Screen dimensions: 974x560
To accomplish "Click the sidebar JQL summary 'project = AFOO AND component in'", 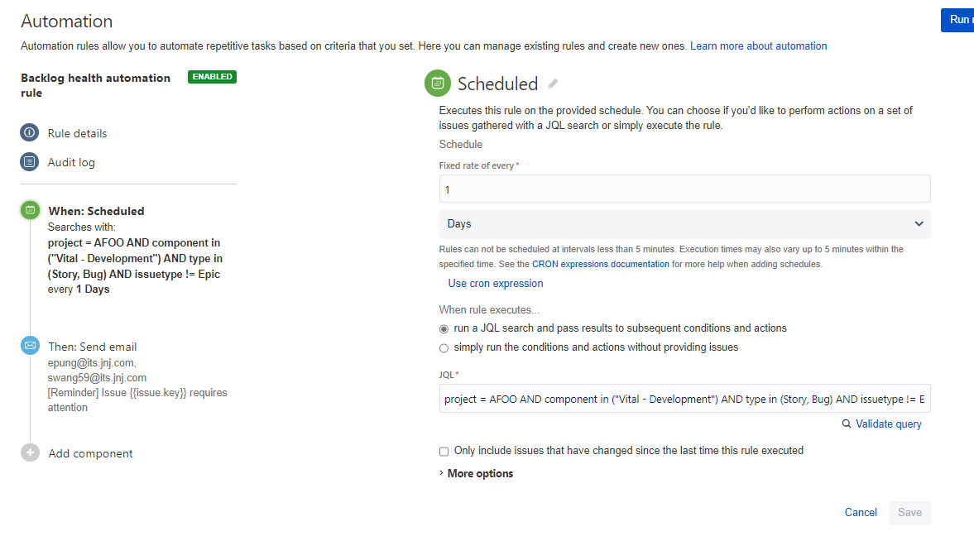I will pyautogui.click(x=133, y=242).
